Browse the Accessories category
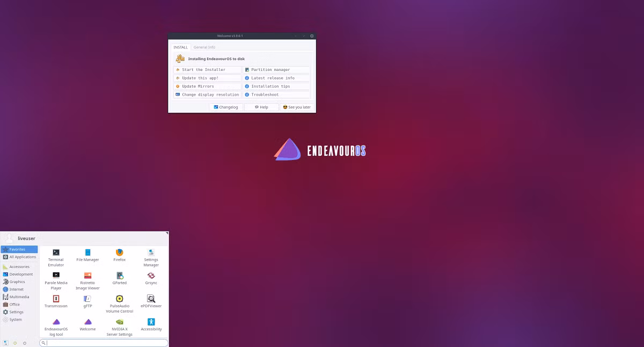This screenshot has height=347, width=644. click(x=19, y=266)
